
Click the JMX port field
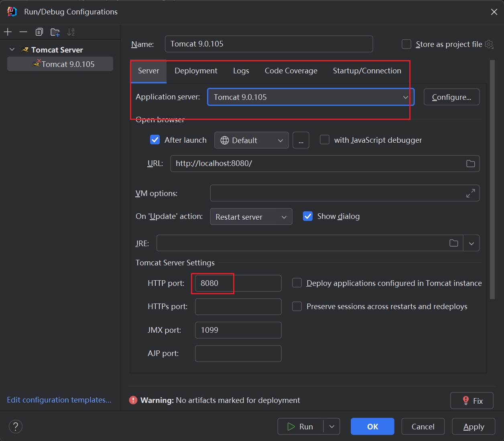(x=238, y=330)
